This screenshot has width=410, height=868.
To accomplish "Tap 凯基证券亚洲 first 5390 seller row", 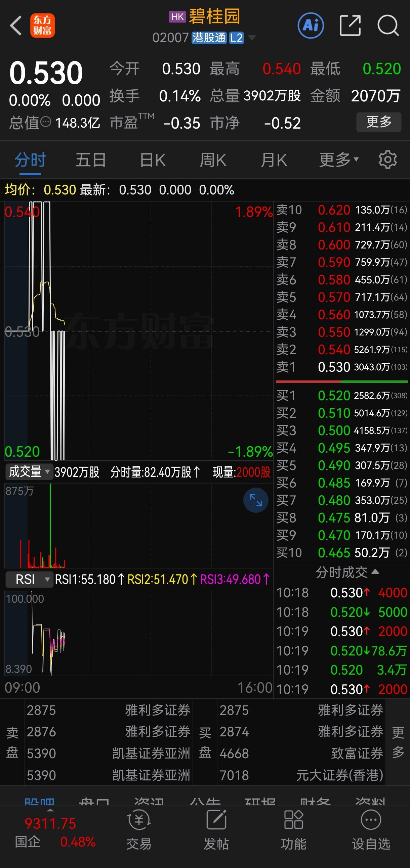I will tap(108, 753).
